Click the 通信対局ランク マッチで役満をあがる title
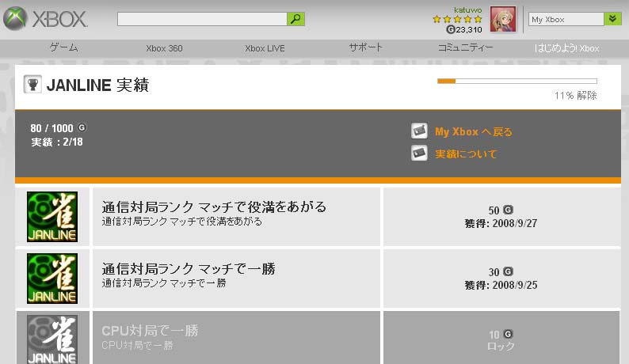629x364 pixels. (214, 207)
